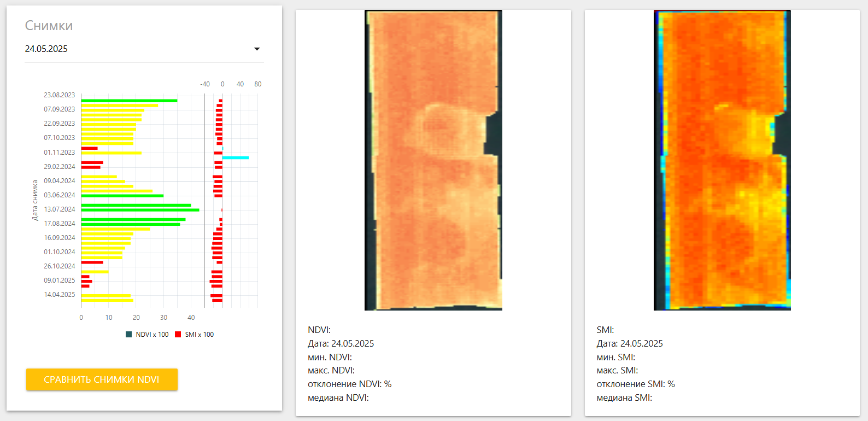Click the dark teal NDVI legend swatch
This screenshot has width=868, height=421.
[129, 335]
